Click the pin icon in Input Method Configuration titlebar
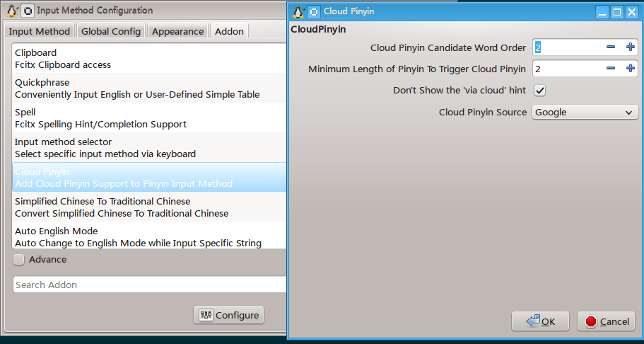Image resolution: width=644 pixels, height=344 pixels. click(27, 11)
